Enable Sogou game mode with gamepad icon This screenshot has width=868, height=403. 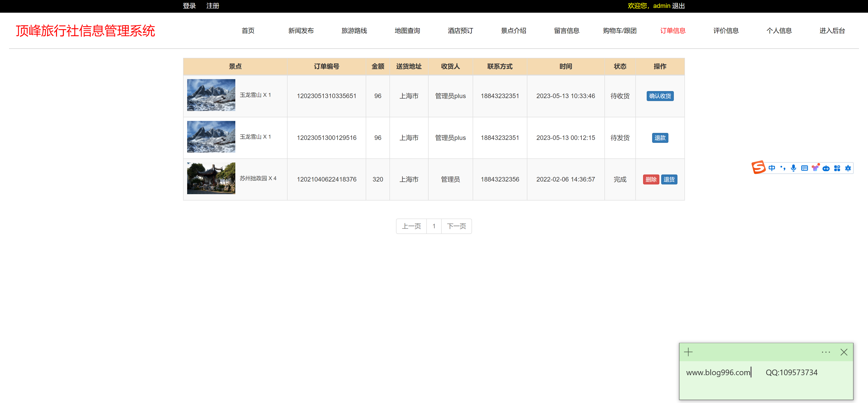tap(826, 168)
